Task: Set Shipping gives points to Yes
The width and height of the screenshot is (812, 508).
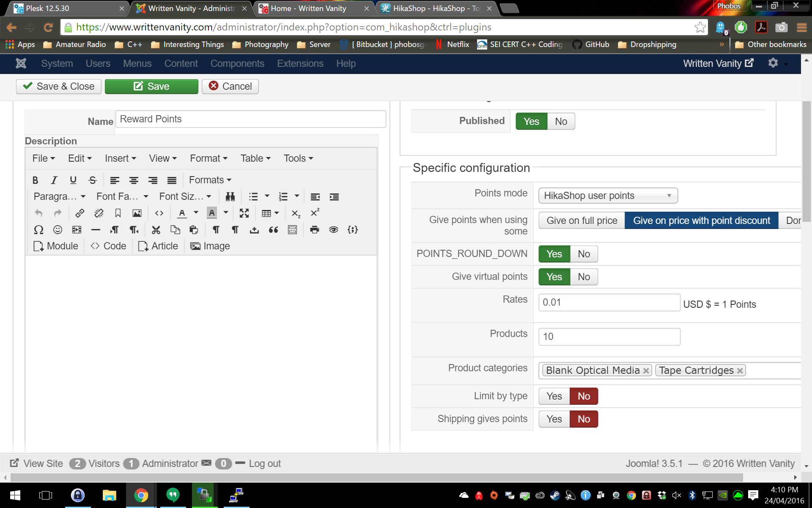Action: pyautogui.click(x=554, y=419)
